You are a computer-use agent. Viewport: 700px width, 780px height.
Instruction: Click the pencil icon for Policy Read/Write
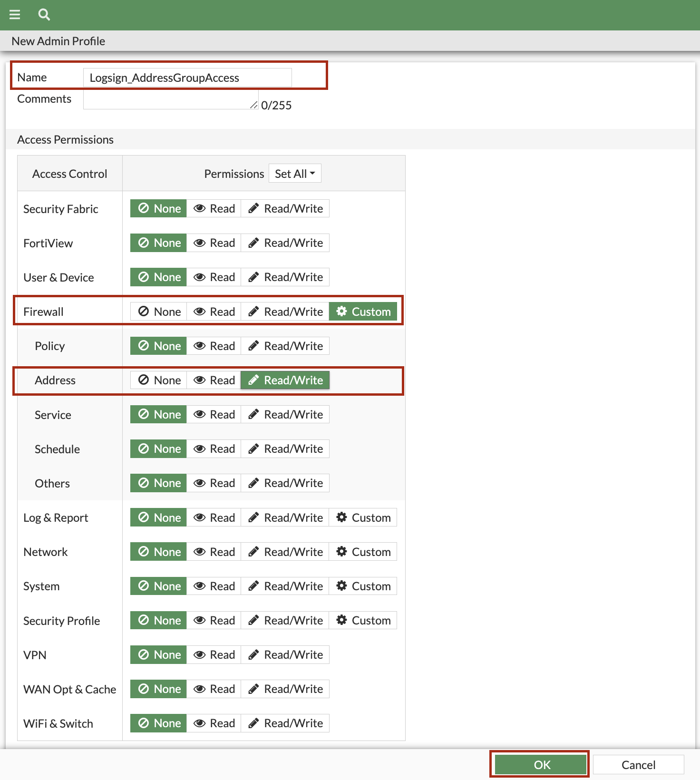[254, 346]
